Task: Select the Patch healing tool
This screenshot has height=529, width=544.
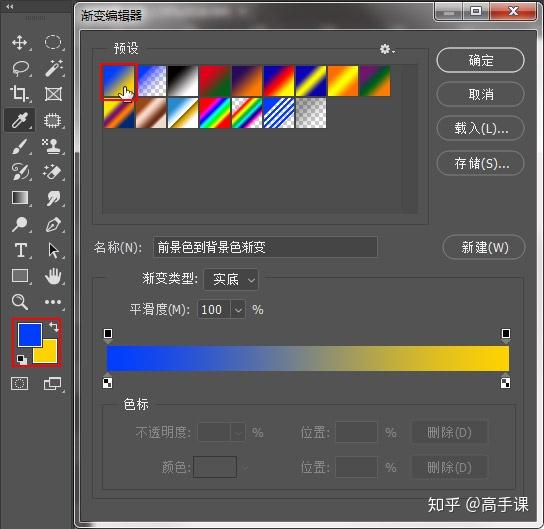Action: (x=52, y=120)
